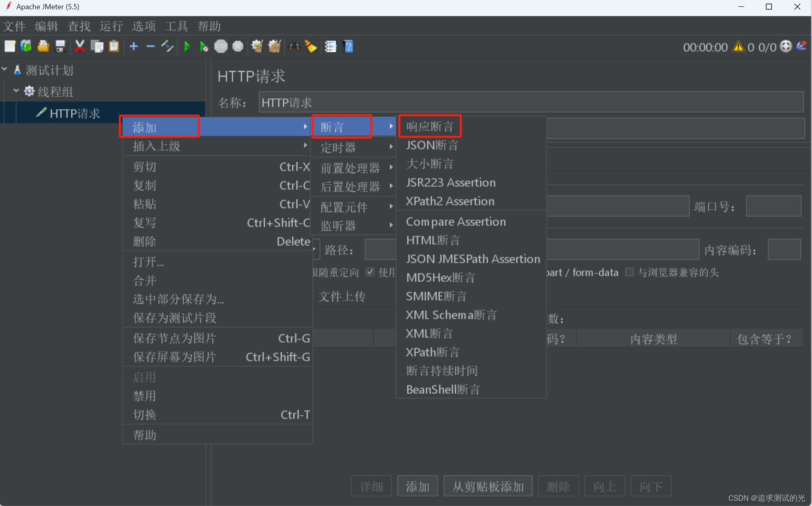This screenshot has height=506, width=812.
Task: Click the Function Helper list icon
Action: click(x=330, y=47)
